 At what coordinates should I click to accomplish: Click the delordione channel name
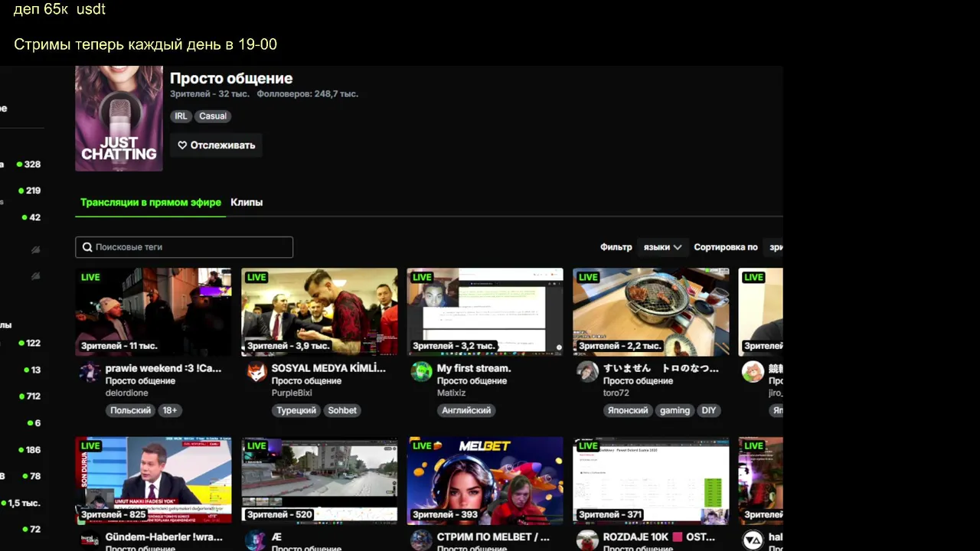click(x=127, y=393)
